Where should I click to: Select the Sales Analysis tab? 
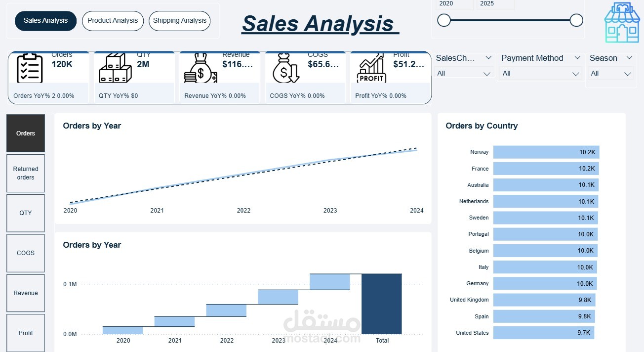[45, 21]
